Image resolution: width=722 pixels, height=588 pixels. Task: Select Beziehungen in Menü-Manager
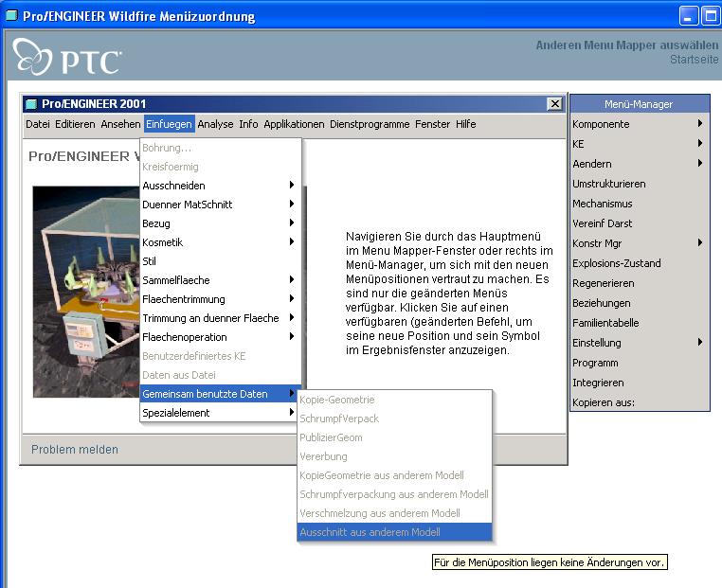(x=640, y=303)
